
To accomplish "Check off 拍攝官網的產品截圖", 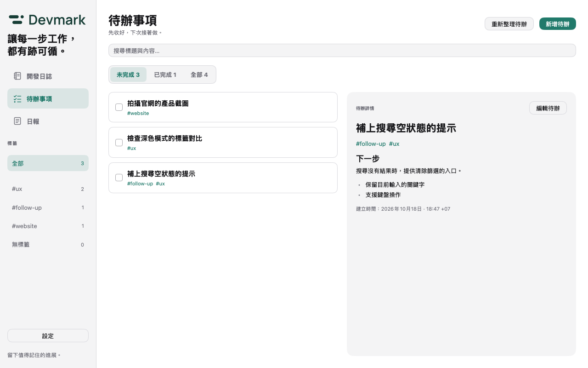I will tap(119, 107).
